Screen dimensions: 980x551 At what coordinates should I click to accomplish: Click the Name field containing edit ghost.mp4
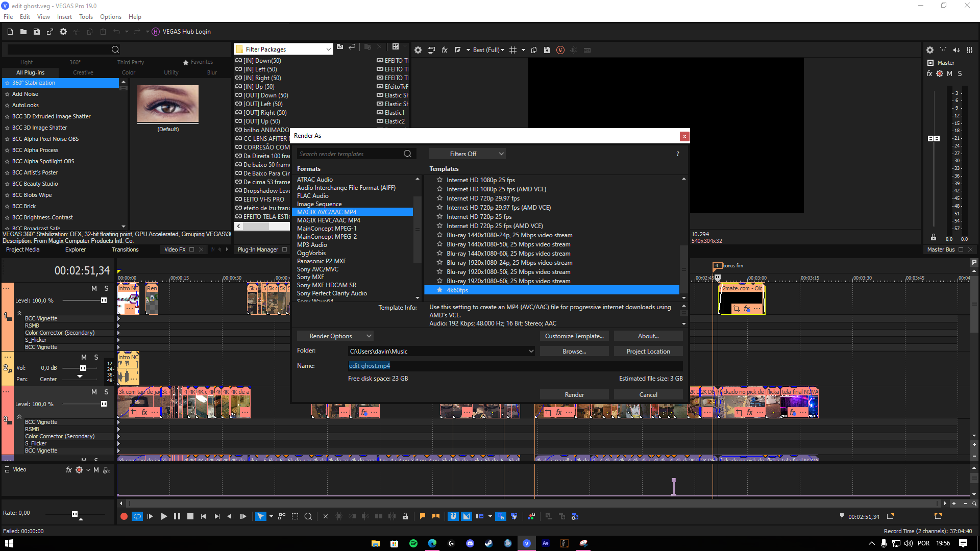516,366
